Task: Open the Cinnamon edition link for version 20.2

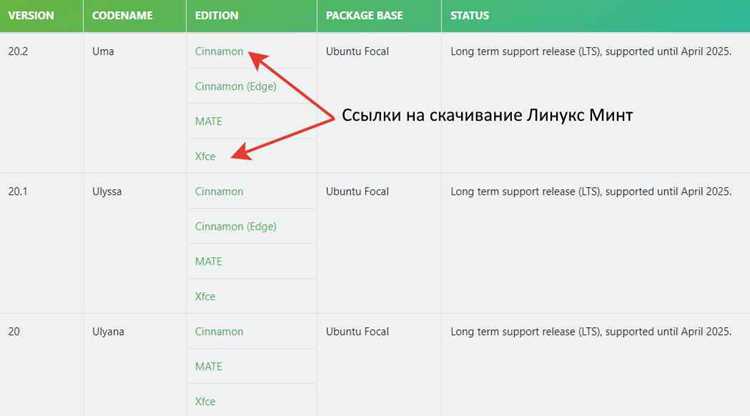Action: [219, 51]
